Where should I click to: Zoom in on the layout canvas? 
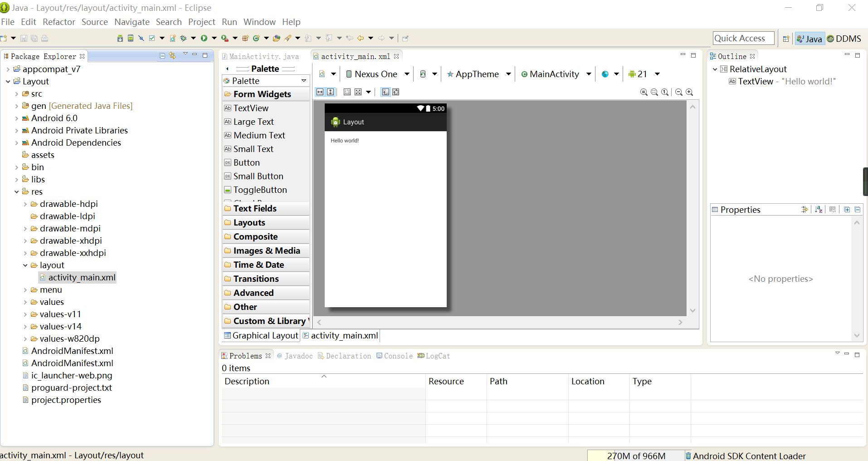[x=689, y=92]
